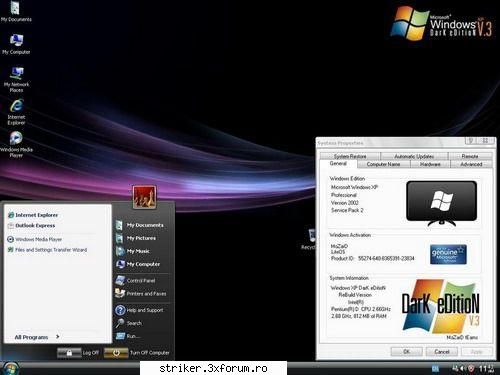
Task: Click the 'Service Pack 2' text
Action: (347, 210)
